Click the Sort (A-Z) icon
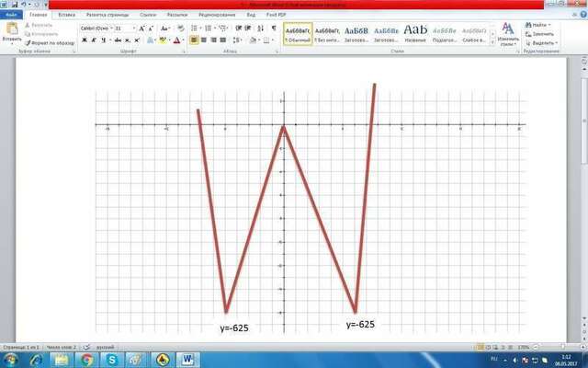588x368 pixels. [x=261, y=29]
